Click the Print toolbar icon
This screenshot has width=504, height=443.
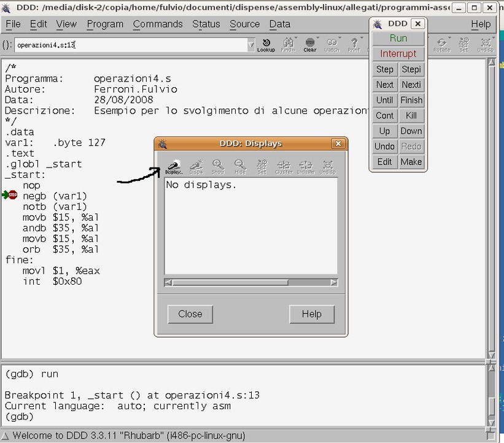(354, 44)
